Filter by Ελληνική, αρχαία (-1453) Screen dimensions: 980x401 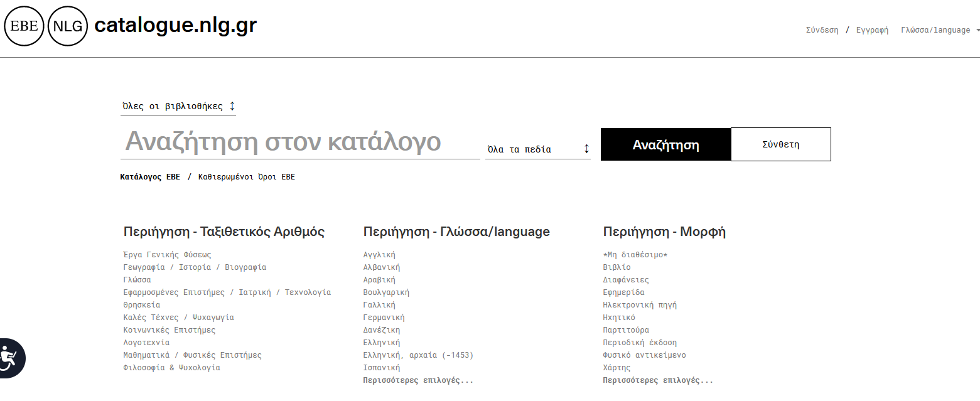(x=418, y=355)
